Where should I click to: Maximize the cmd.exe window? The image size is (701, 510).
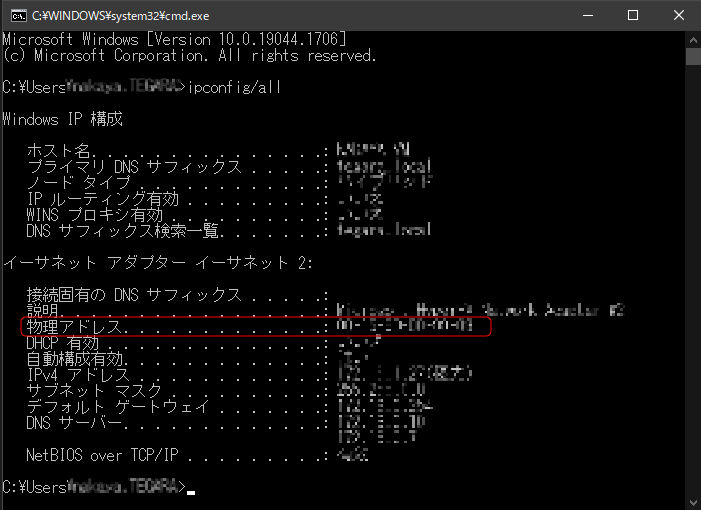[632, 15]
